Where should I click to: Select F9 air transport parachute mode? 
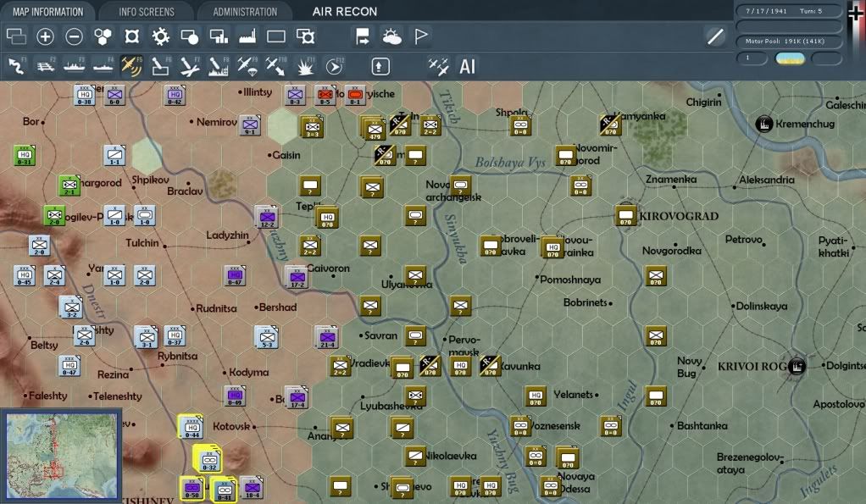point(247,66)
